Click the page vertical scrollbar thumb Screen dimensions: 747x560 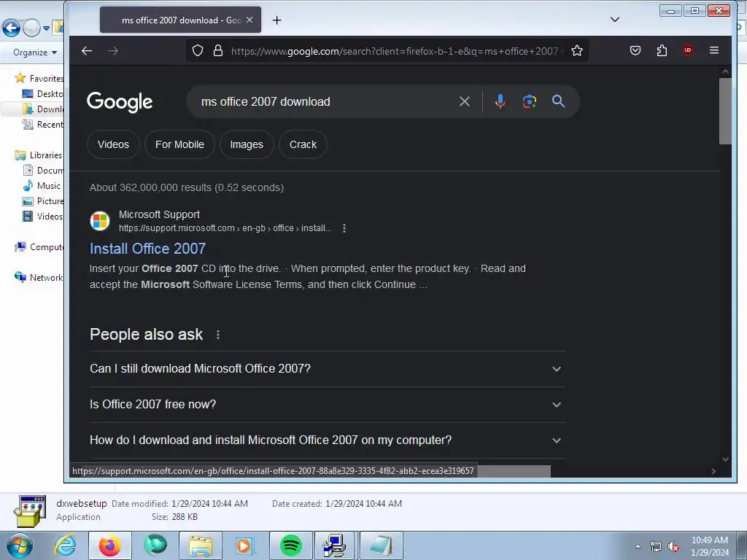pos(725,111)
